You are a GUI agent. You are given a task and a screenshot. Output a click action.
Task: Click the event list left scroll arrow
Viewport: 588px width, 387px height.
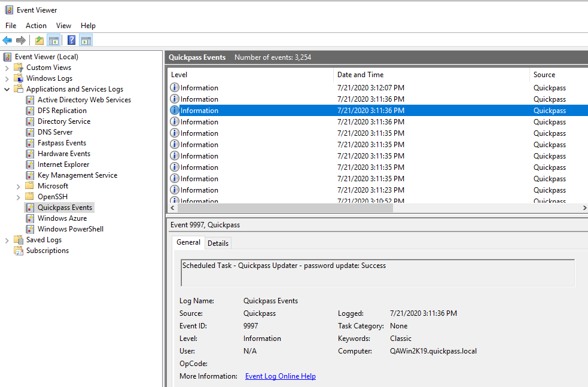[x=172, y=208]
